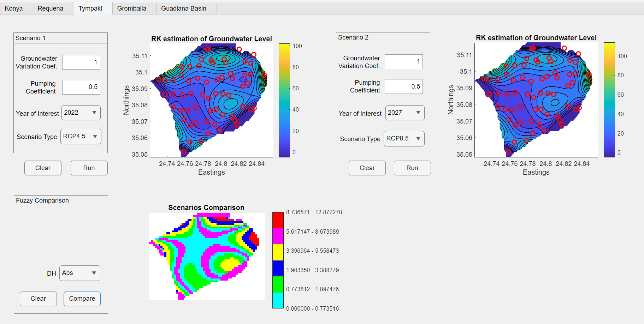Image resolution: width=644 pixels, height=324 pixels.
Task: Click Scenario 1 Pumping Coefficient field
Action: (x=81, y=87)
